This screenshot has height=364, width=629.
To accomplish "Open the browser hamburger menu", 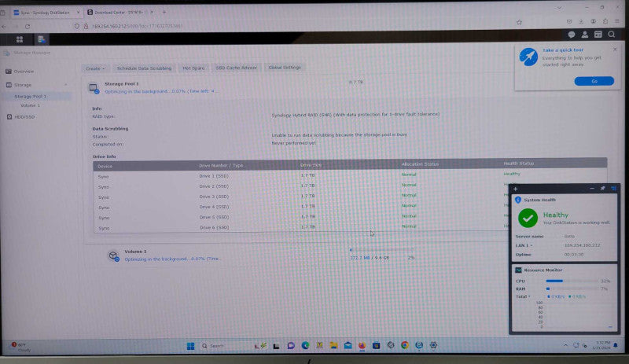I will pyautogui.click(x=617, y=21).
